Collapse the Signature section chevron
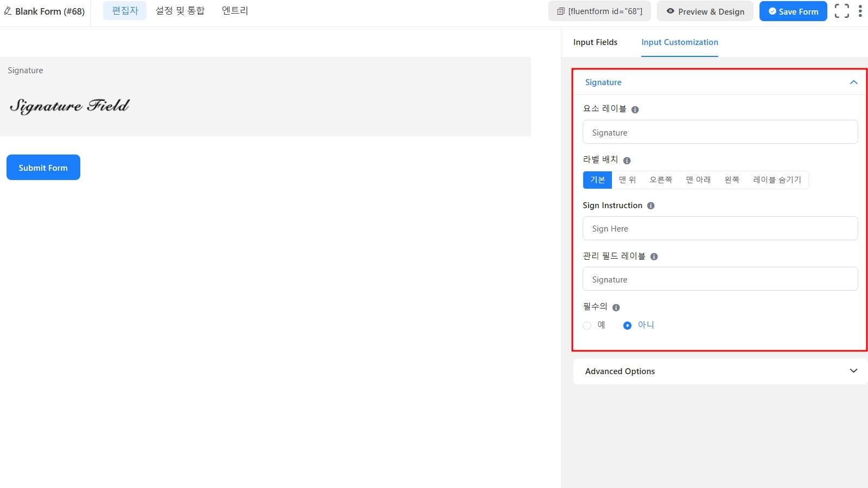The height and width of the screenshot is (488, 868). click(x=853, y=82)
